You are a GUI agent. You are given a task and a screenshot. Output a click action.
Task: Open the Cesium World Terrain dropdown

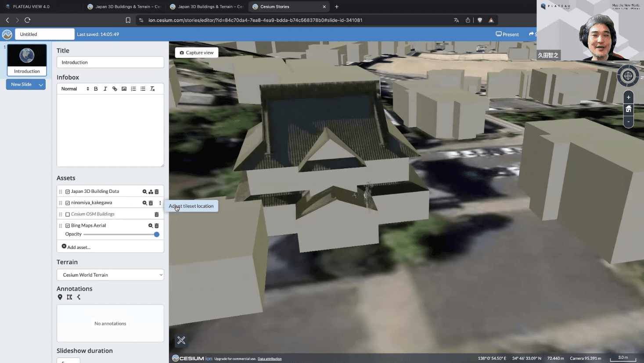pyautogui.click(x=110, y=275)
